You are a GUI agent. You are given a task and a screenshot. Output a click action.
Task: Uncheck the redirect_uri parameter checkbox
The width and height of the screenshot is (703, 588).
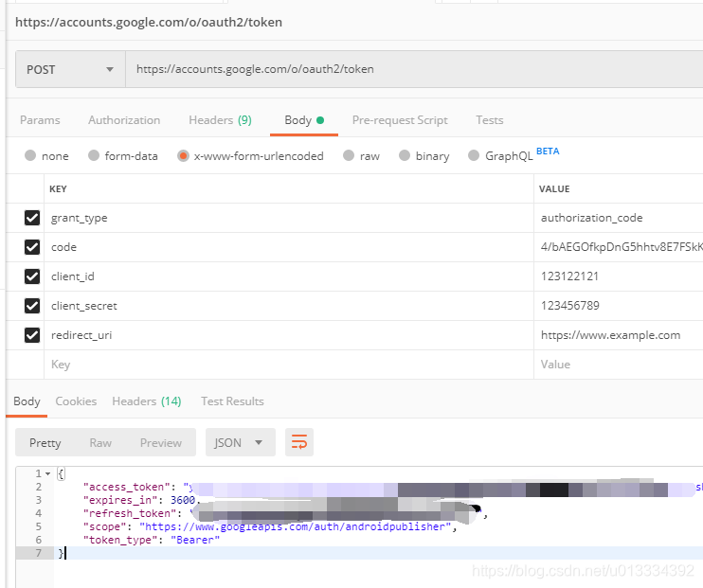point(32,335)
